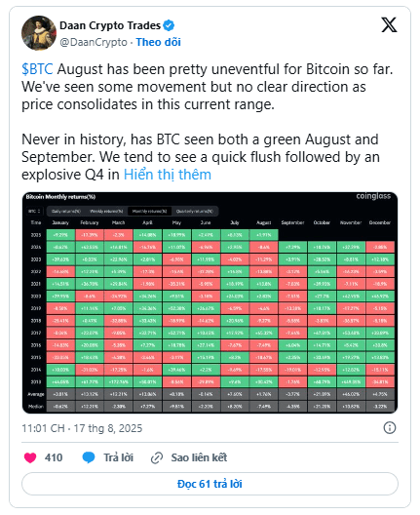This screenshot has width=420, height=515.
Task: Select the Monthly returns(%) tab
Action: [x=150, y=212]
